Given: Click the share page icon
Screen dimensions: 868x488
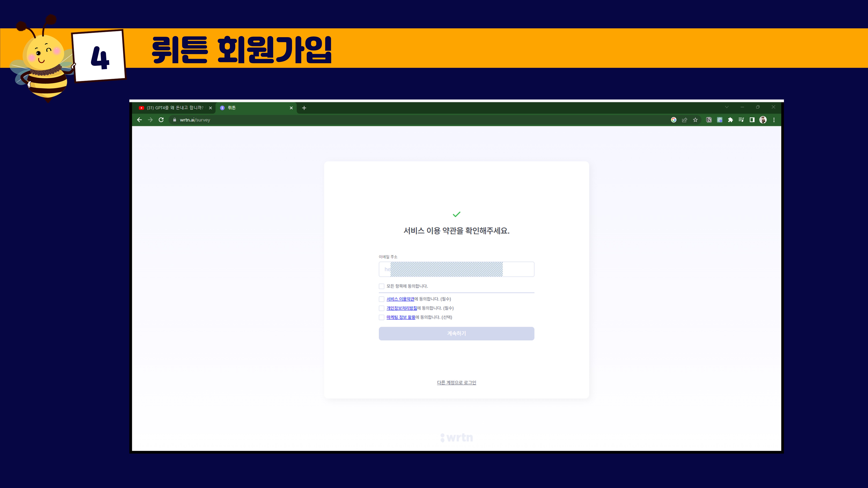Looking at the screenshot, I should pos(684,120).
